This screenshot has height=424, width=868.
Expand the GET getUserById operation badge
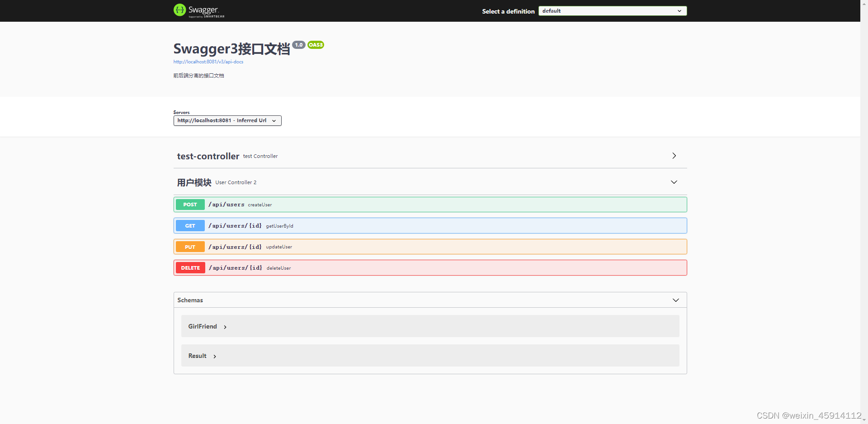[x=190, y=226]
